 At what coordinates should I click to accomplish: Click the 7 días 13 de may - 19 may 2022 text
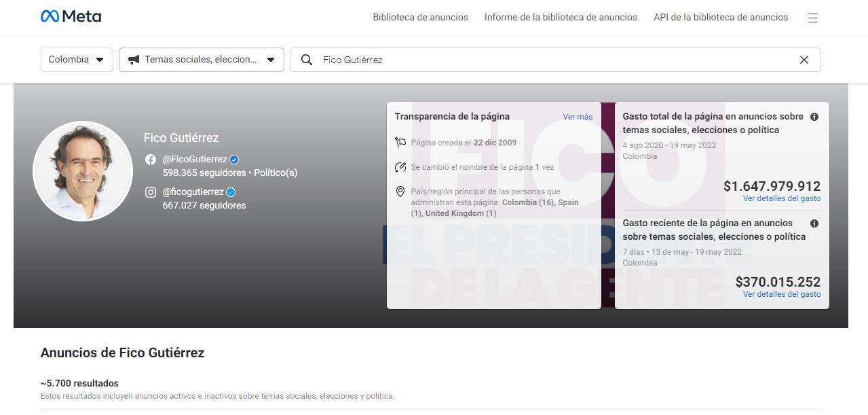[682, 251]
